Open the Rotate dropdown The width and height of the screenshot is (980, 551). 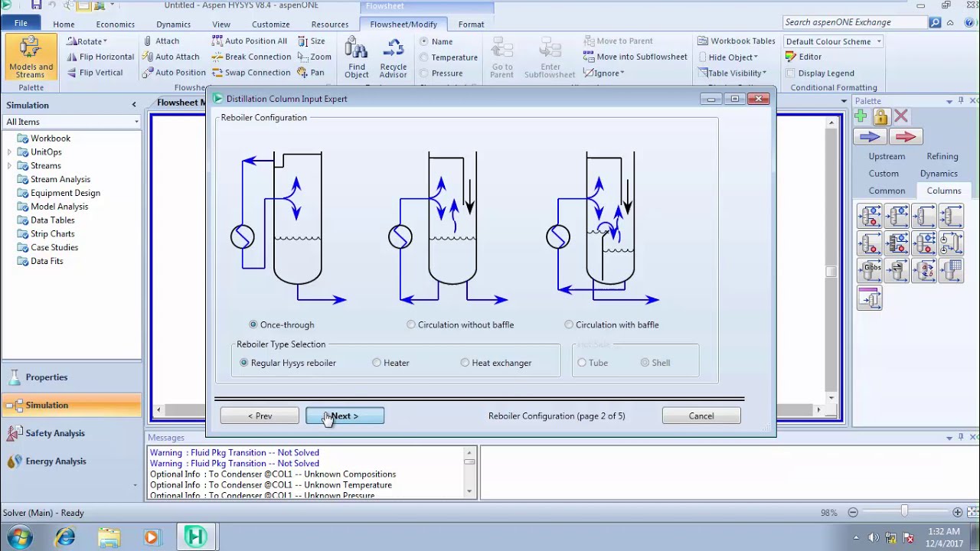(87, 41)
